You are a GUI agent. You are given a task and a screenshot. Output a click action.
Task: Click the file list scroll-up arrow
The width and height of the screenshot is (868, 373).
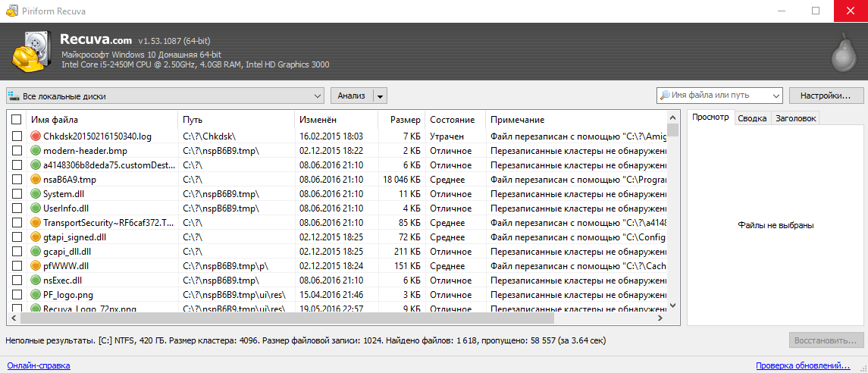(672, 117)
